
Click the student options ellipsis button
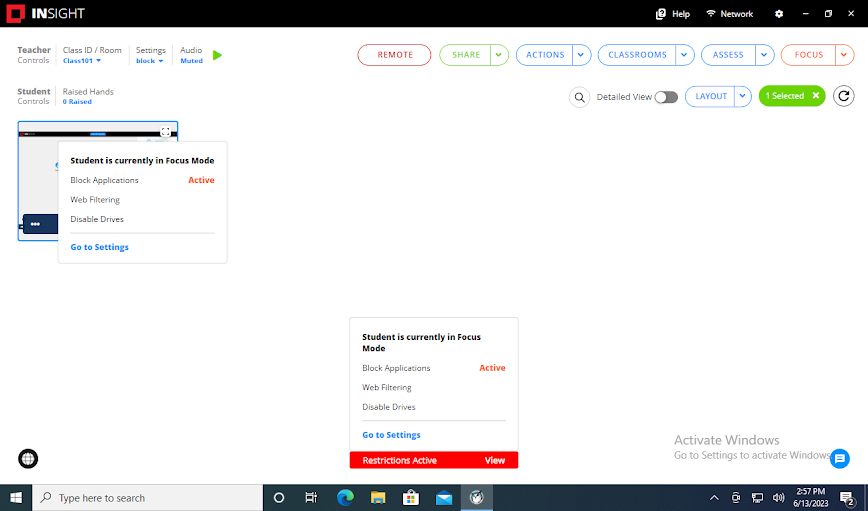click(x=35, y=224)
